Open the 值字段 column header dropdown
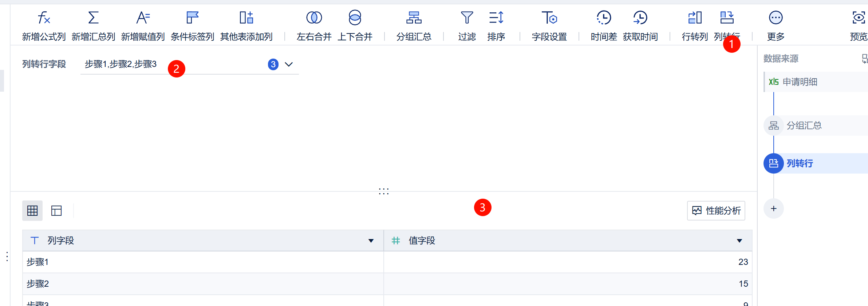Screen dimensions: 868x306 point(739,241)
